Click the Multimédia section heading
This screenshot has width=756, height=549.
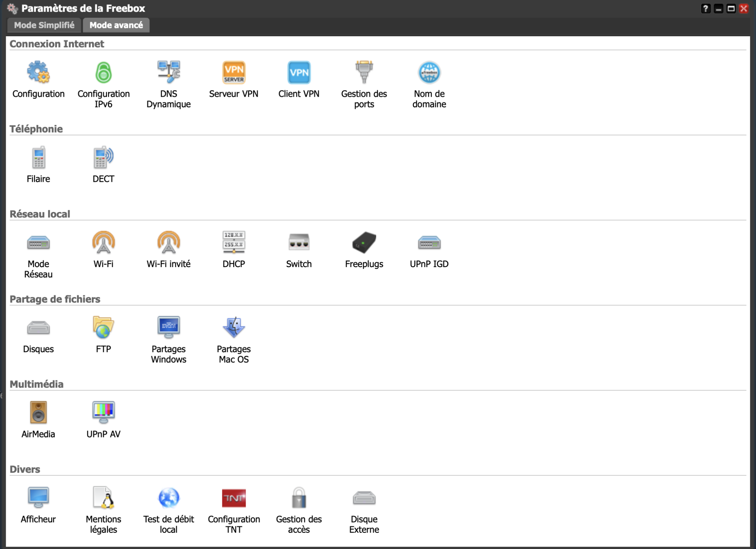pos(37,384)
